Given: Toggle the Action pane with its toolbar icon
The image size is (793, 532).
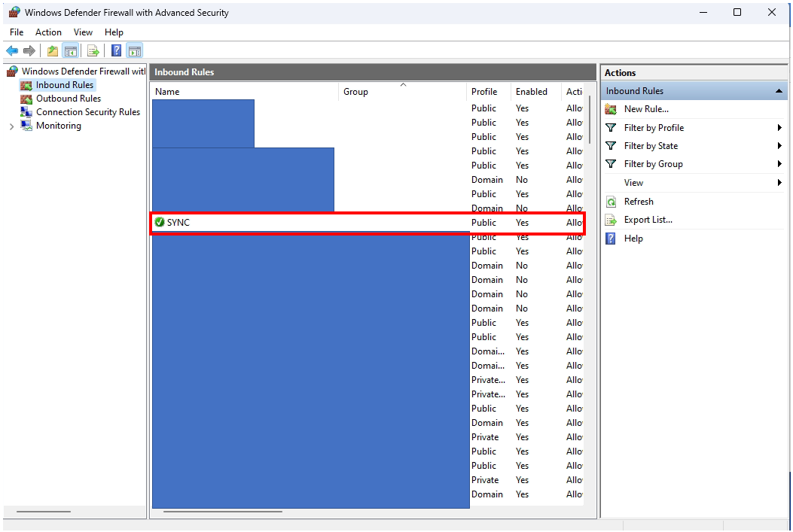Looking at the screenshot, I should click(x=135, y=50).
